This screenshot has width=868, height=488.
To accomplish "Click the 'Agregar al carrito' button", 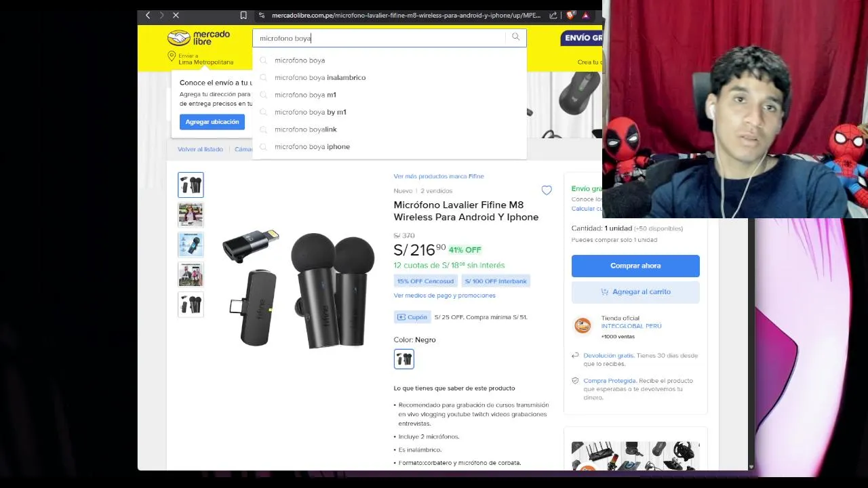I will click(x=635, y=291).
